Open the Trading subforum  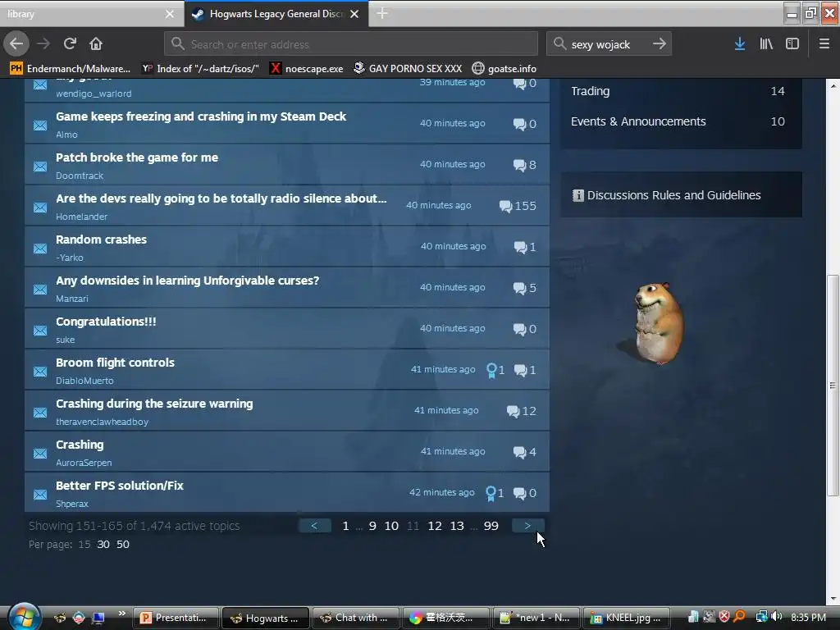[x=591, y=91]
